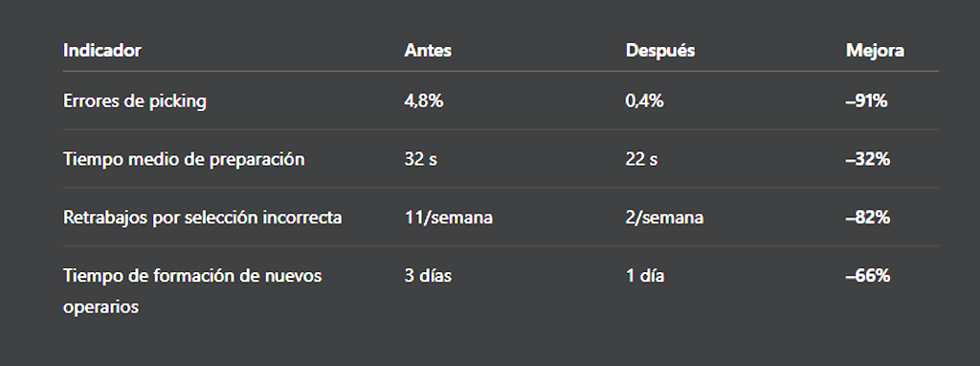Viewport: 980px width, 366px height.
Task: Select the Antes column header
Action: click(x=428, y=51)
